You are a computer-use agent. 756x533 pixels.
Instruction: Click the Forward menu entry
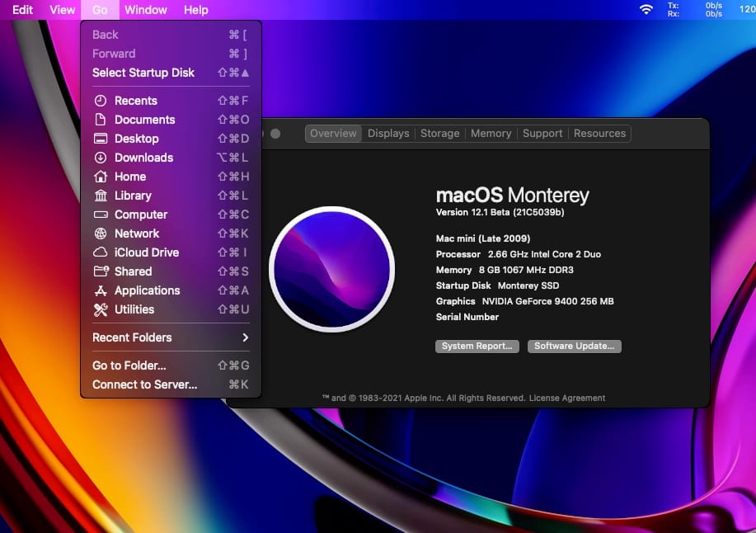171,54
